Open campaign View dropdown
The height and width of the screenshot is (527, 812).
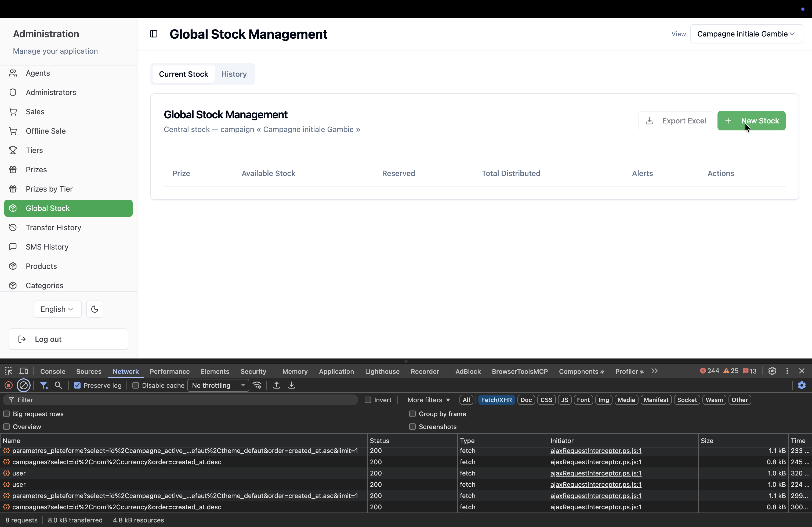click(746, 34)
